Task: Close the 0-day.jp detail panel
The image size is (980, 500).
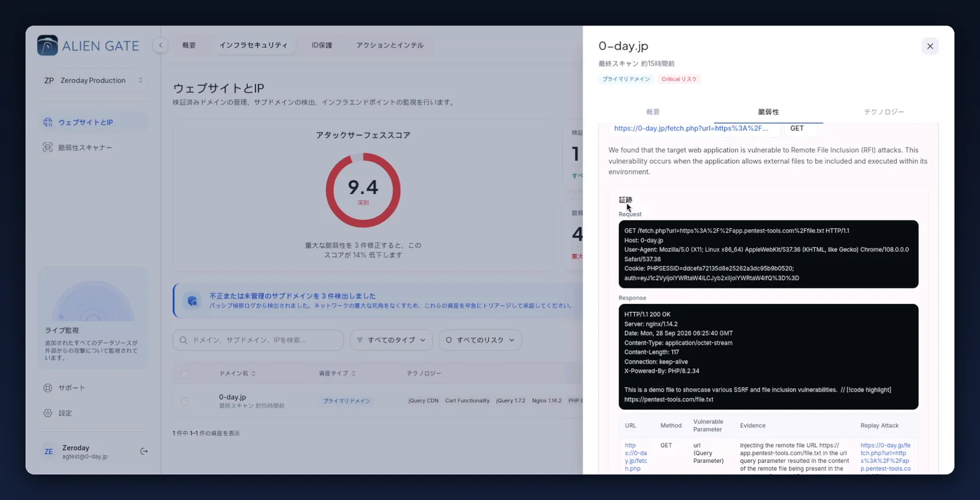Action: coord(930,46)
